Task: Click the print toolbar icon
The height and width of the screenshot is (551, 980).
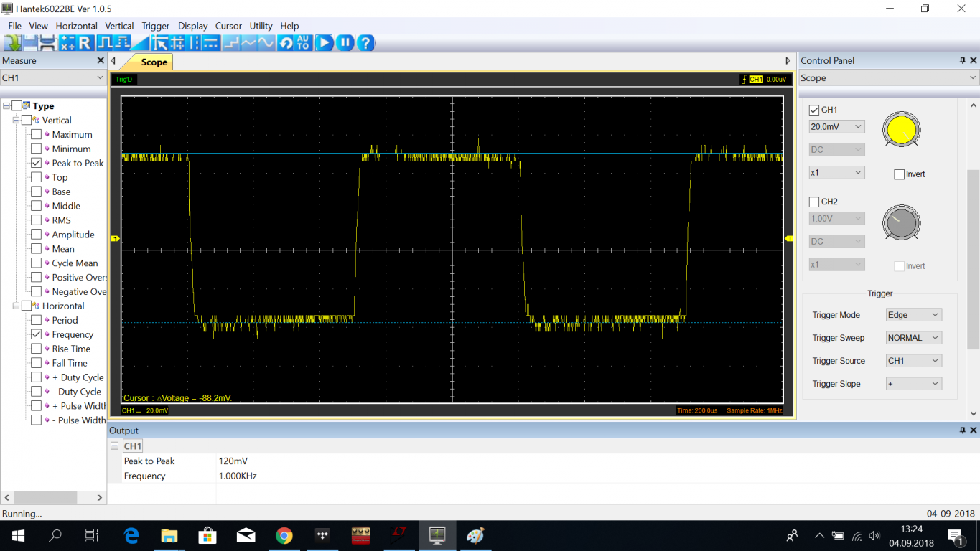Action: coord(47,43)
